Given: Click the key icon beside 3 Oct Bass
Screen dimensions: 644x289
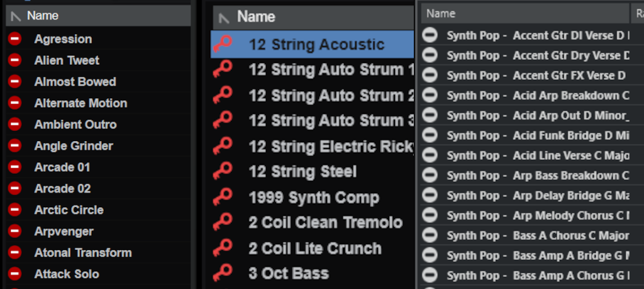Looking at the screenshot, I should (x=222, y=273).
